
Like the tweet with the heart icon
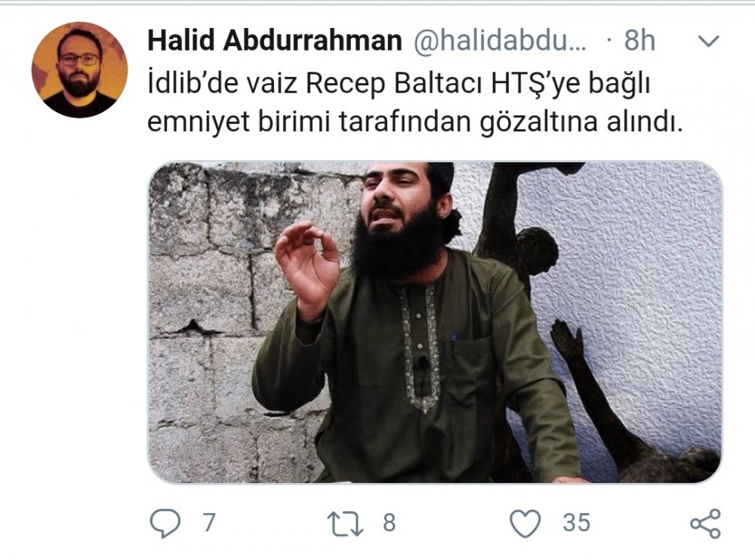click(x=525, y=524)
